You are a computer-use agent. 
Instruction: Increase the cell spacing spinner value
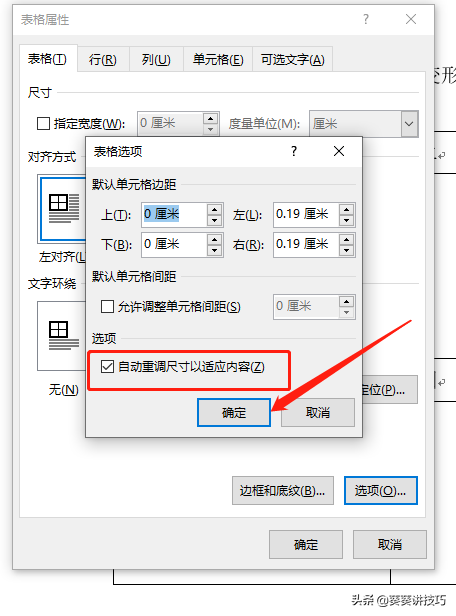[x=346, y=302]
